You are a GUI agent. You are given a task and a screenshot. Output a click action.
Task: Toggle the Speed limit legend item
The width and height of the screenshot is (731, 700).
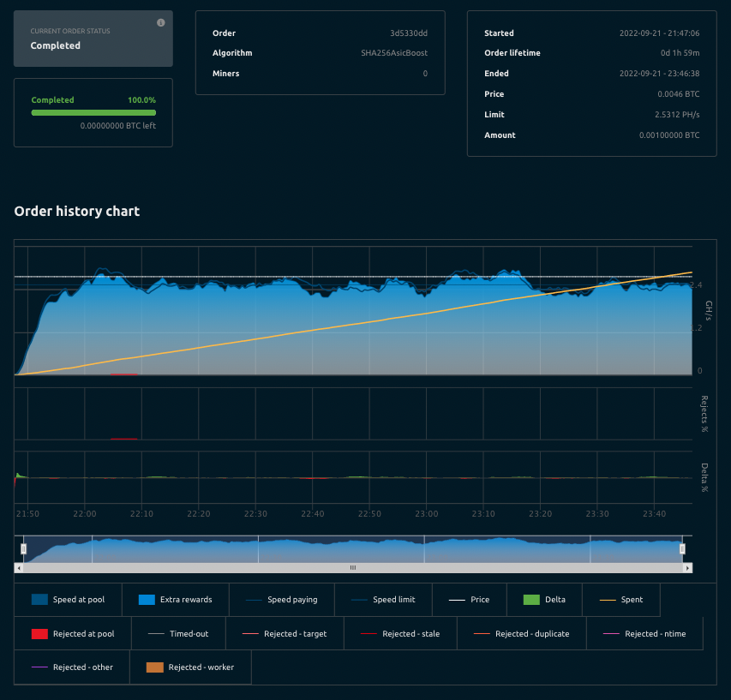coord(385,600)
